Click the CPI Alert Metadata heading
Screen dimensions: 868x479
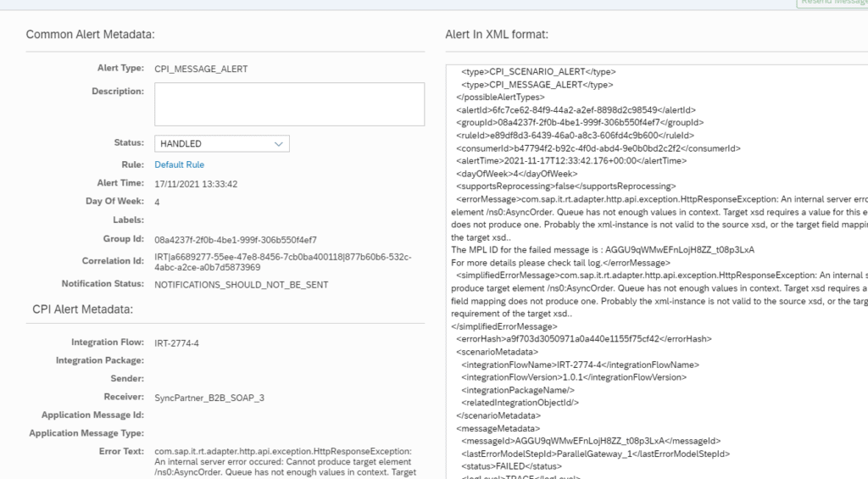pyautogui.click(x=82, y=309)
